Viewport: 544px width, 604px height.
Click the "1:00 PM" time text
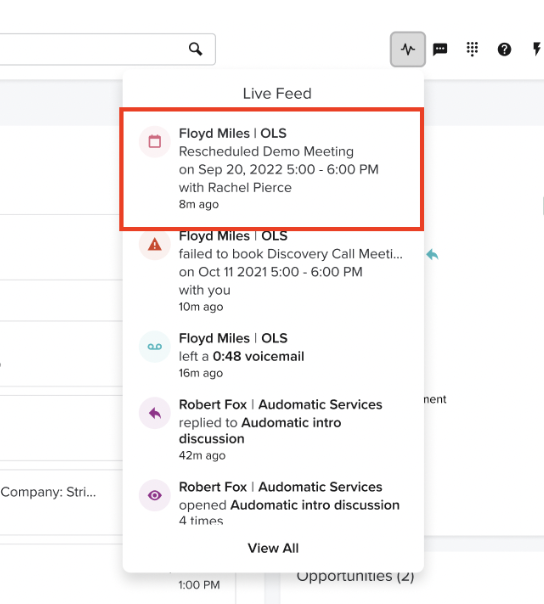tap(199, 585)
